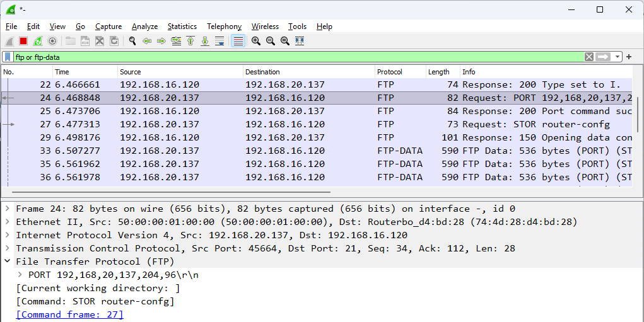Expand Internet Protocol Version 4 layer
The width and height of the screenshot is (644, 322).
pyautogui.click(x=8, y=235)
